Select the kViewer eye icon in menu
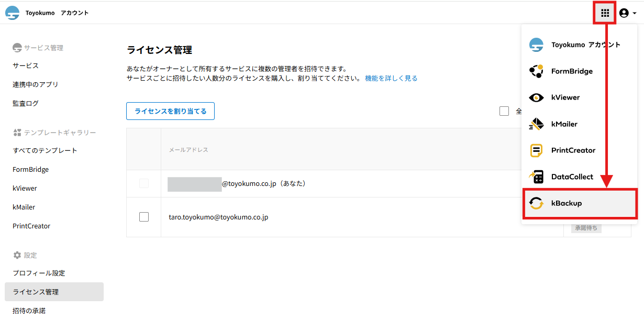644x319 pixels. (536, 97)
